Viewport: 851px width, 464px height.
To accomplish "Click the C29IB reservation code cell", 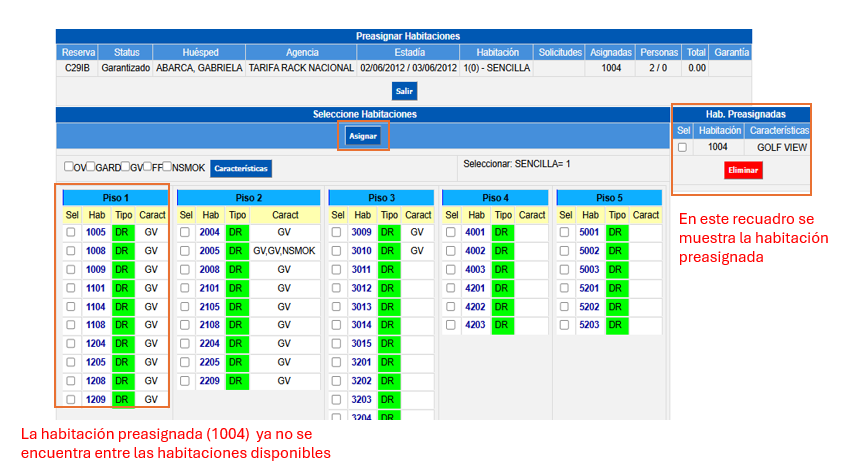I will [77, 68].
